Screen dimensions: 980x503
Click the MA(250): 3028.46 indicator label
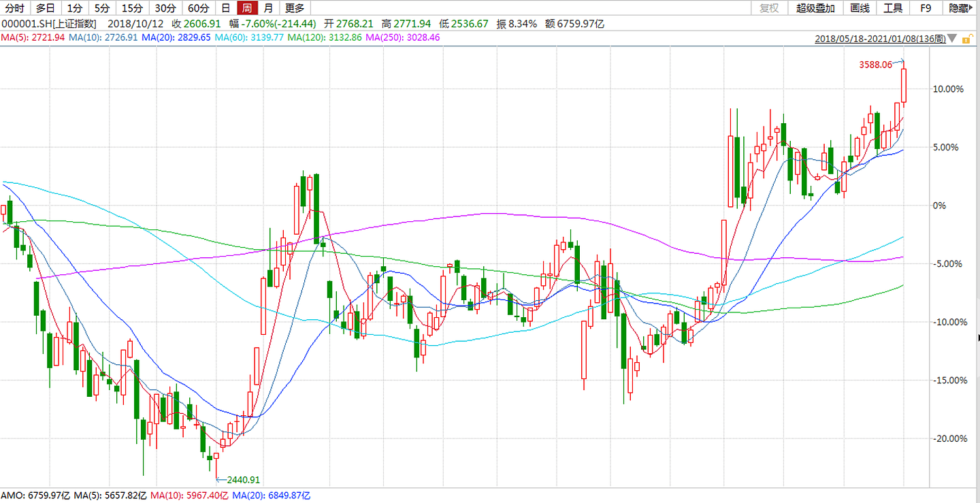(403, 37)
